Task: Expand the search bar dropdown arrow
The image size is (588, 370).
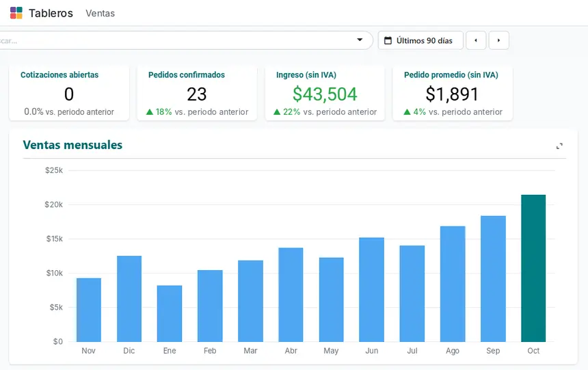Action: click(360, 40)
